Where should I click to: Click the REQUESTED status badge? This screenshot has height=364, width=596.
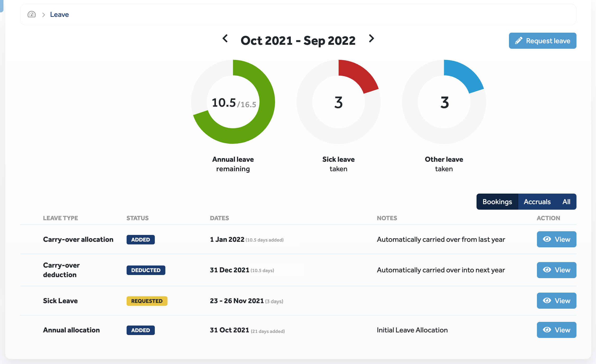pyautogui.click(x=147, y=301)
